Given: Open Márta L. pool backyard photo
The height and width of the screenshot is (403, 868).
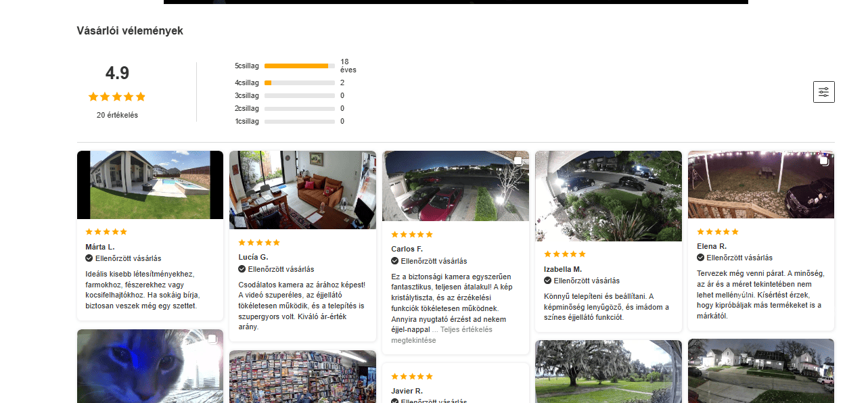Looking at the screenshot, I should 150,185.
